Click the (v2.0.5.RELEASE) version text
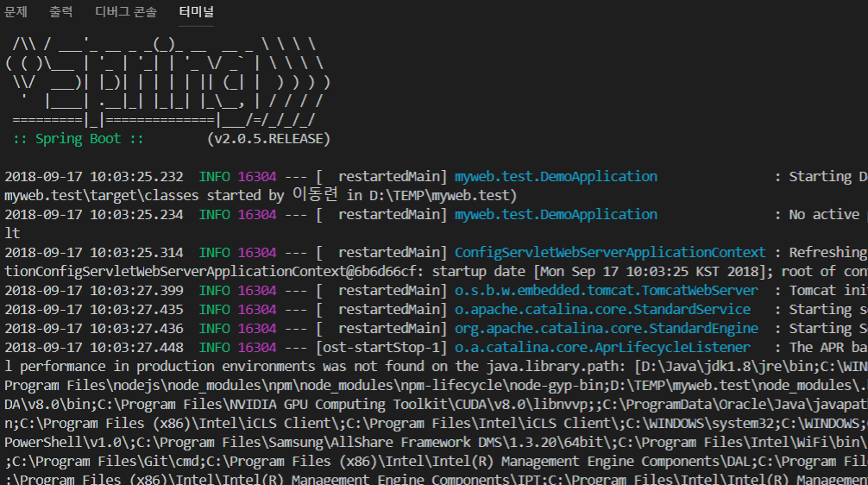868x485 pixels. pos(268,138)
